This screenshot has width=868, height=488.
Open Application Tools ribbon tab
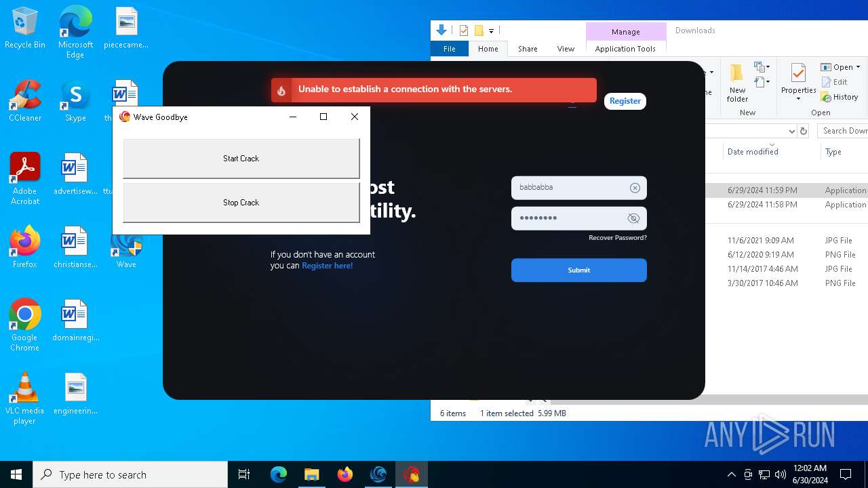(x=625, y=49)
